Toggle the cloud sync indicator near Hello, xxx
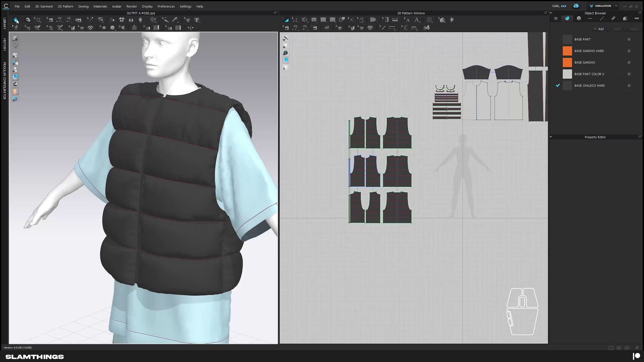 tap(576, 6)
